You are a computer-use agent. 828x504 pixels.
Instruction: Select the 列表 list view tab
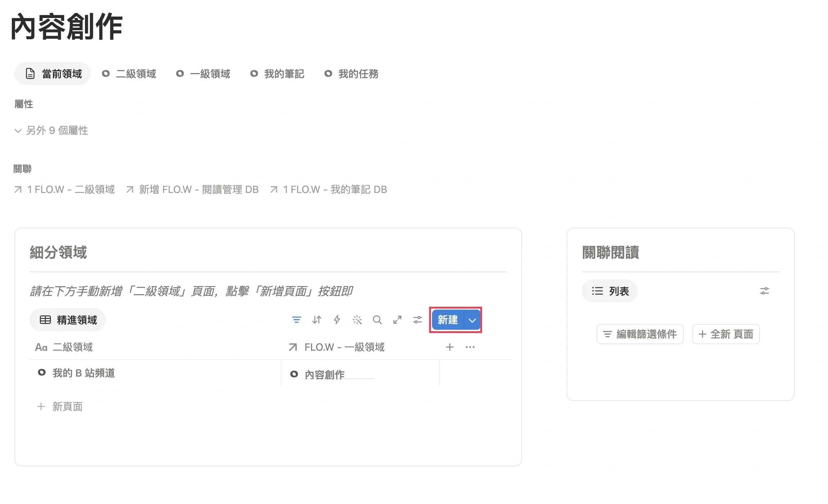[x=610, y=291]
